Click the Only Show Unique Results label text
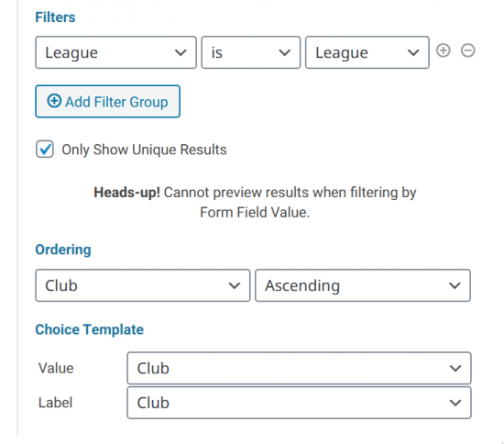 tap(144, 150)
